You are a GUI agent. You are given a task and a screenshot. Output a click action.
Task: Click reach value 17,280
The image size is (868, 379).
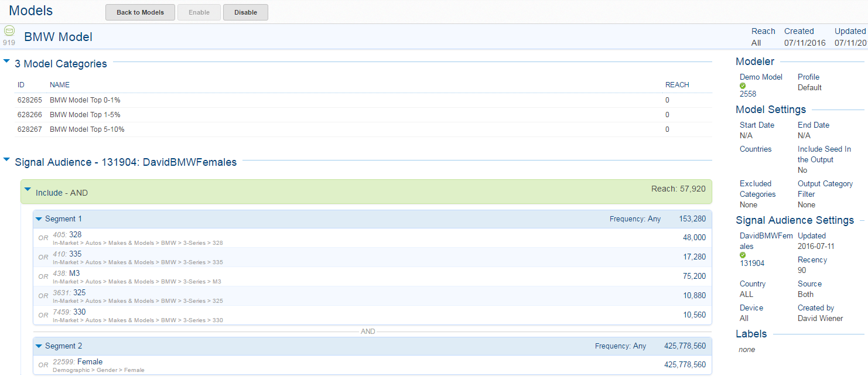pos(694,257)
